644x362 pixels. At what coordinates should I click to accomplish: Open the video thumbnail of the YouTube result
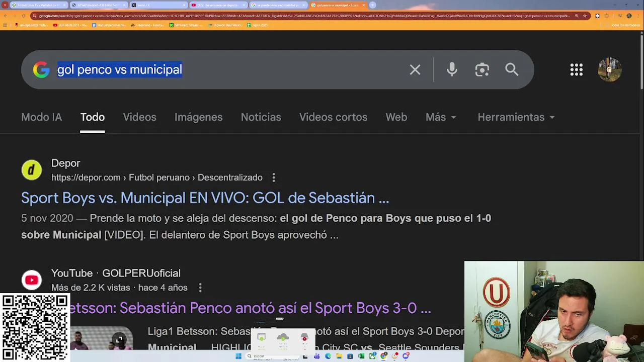click(x=101, y=338)
